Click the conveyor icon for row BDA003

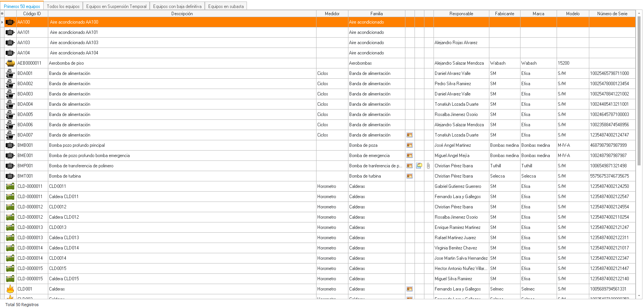(x=10, y=94)
